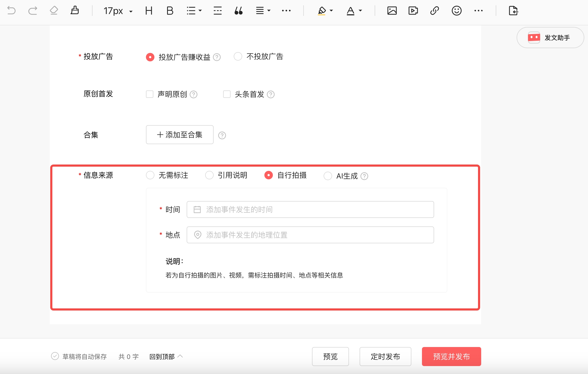
Task: Open the overflow menu next to emoji icon
Action: pos(478,11)
